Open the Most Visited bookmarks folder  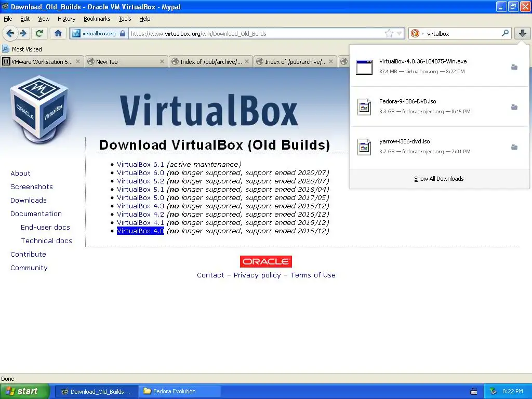tap(22, 49)
